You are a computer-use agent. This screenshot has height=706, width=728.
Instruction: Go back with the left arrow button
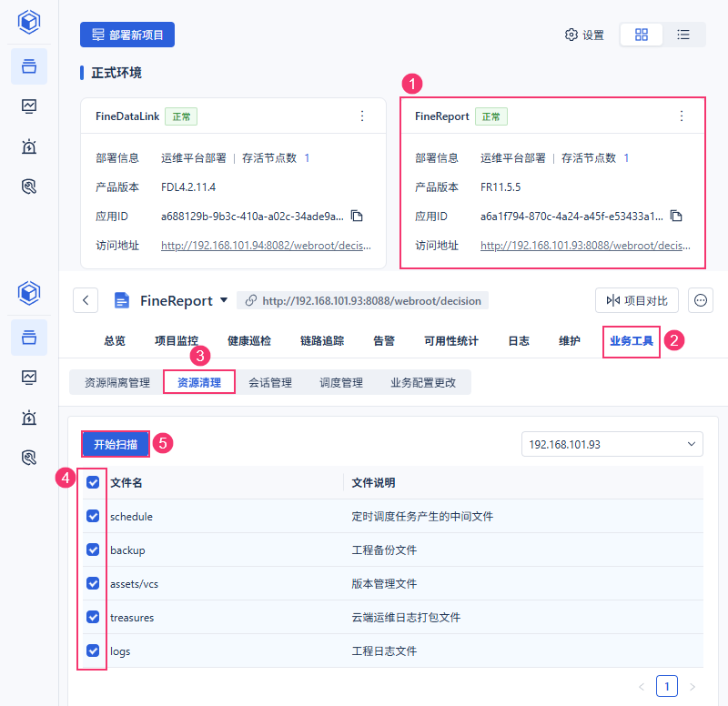point(86,300)
